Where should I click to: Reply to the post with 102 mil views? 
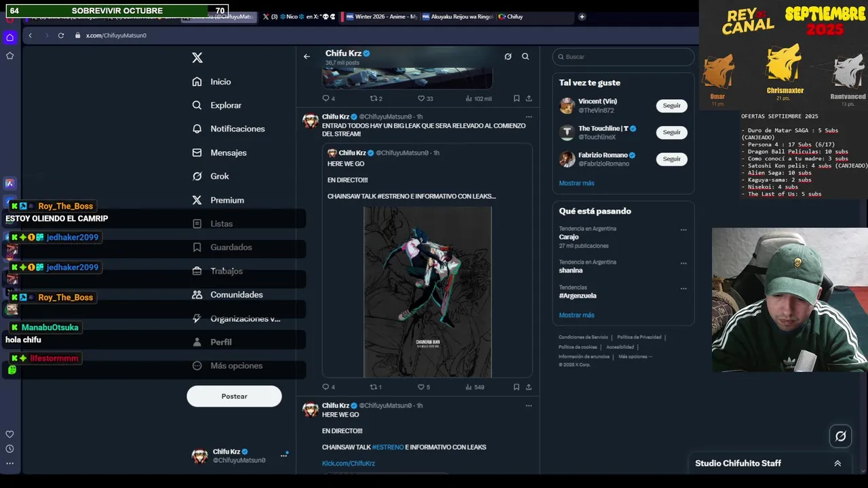pyautogui.click(x=328, y=98)
